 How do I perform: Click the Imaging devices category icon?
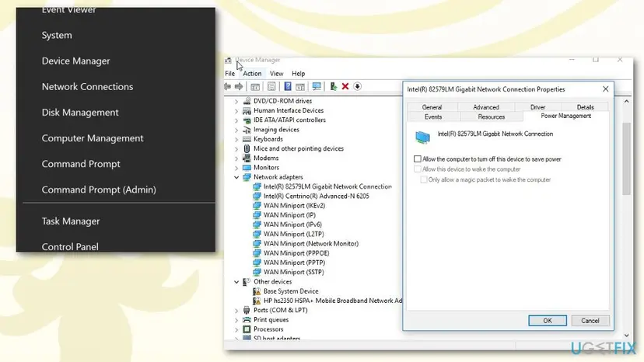[x=247, y=130]
